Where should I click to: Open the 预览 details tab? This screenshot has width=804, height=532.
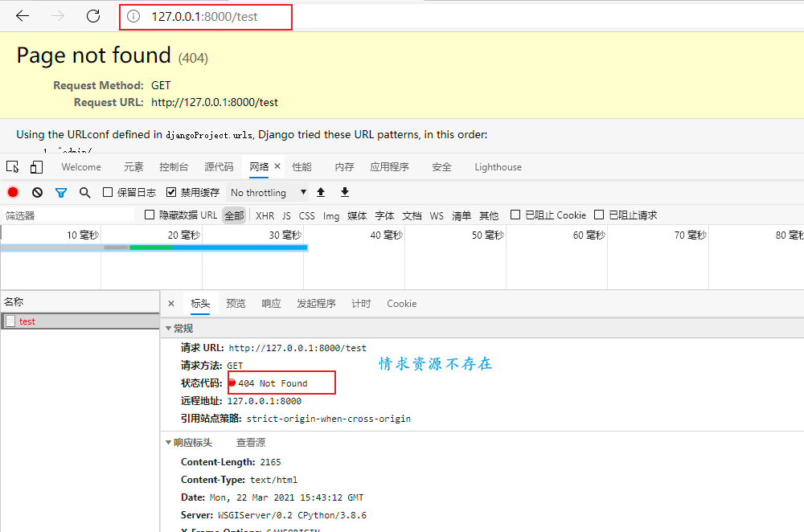click(236, 304)
